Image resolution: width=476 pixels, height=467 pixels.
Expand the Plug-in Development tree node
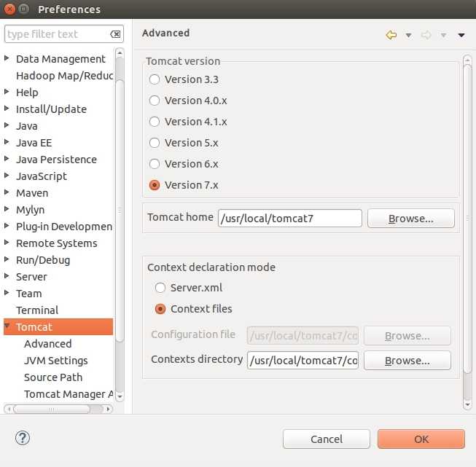(x=7, y=225)
